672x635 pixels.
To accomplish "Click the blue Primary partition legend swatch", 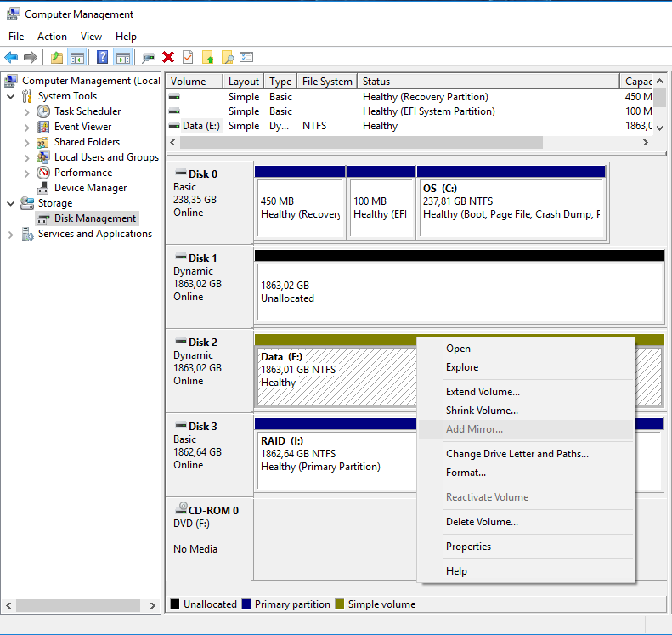I will pos(246,604).
